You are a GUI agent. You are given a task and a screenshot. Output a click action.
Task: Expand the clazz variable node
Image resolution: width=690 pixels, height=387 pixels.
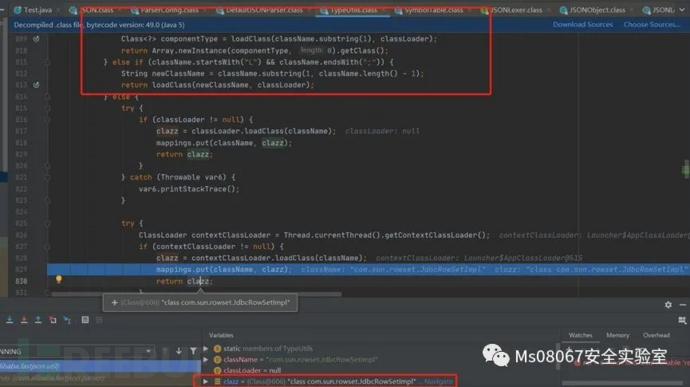(x=206, y=381)
